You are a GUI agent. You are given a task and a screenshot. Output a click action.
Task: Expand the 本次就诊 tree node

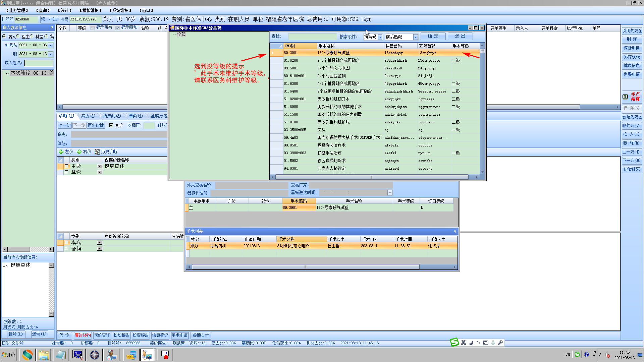(x=6, y=73)
